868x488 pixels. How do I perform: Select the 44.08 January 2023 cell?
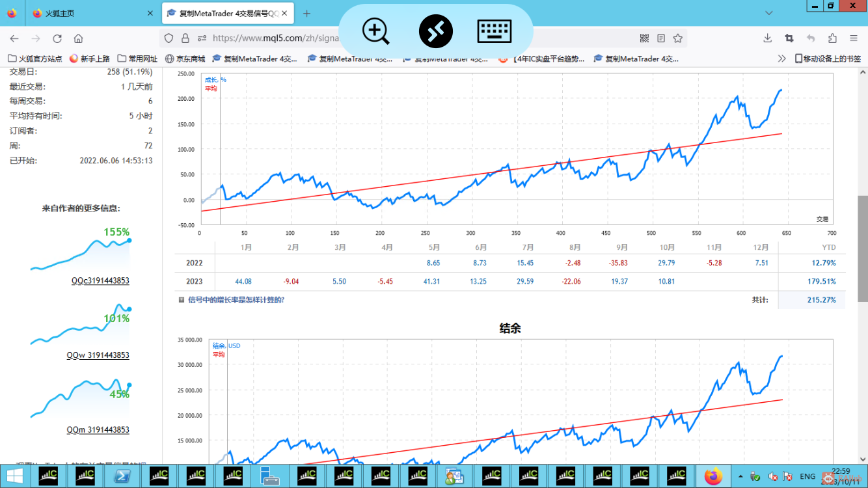243,282
